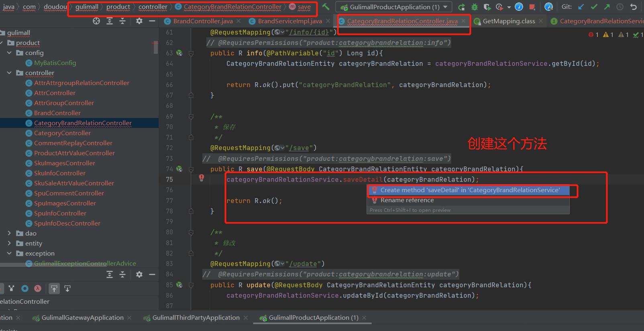Click the gutter bean icon on line 74
Image resolution: width=644 pixels, height=331 pixels.
(179, 169)
